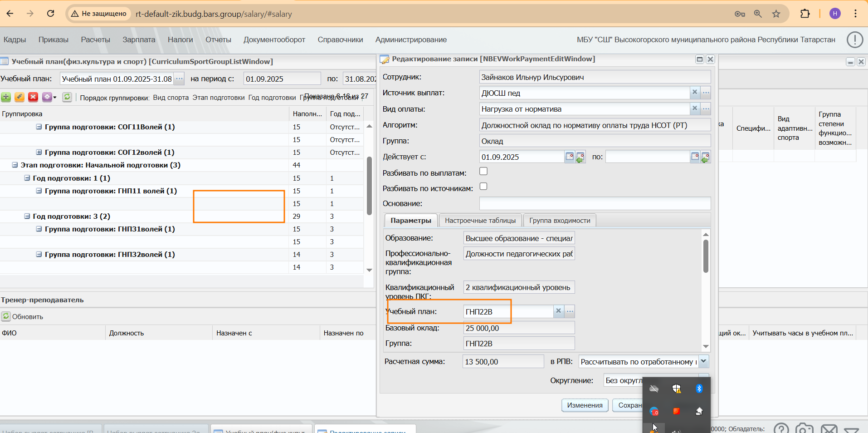This screenshot has height=433, width=868.
Task: Select Параметры tab
Action: point(411,221)
